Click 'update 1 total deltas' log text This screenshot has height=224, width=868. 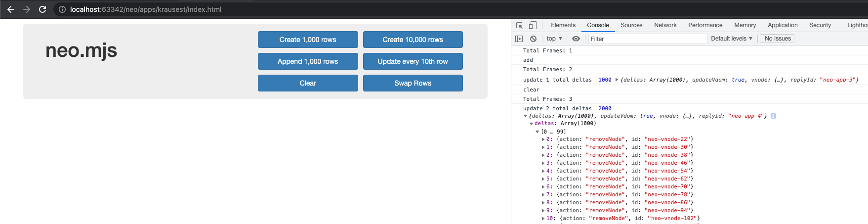(557, 80)
